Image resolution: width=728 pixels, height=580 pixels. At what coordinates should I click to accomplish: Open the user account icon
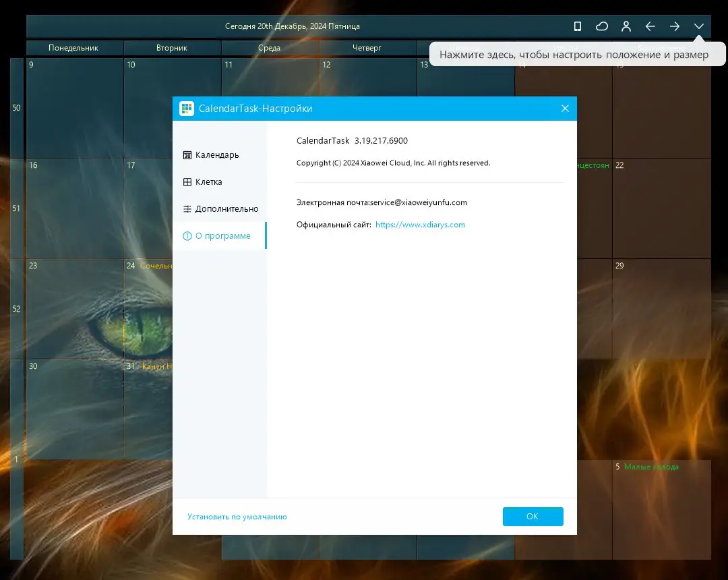[626, 26]
